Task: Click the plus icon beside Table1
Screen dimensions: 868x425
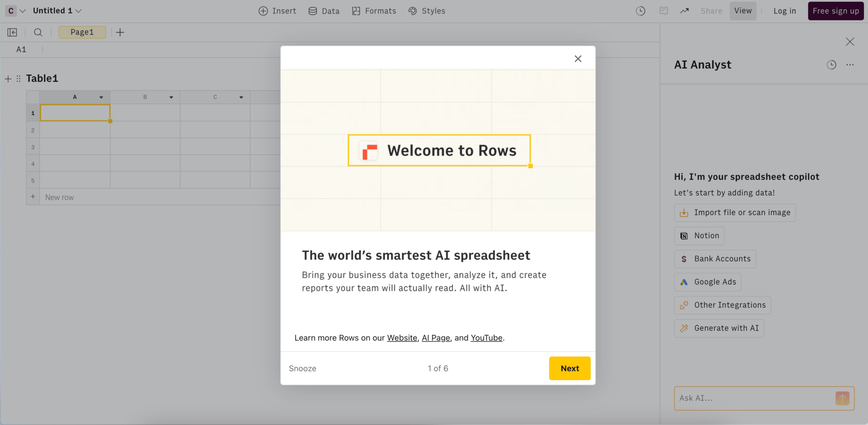Action: (x=8, y=79)
